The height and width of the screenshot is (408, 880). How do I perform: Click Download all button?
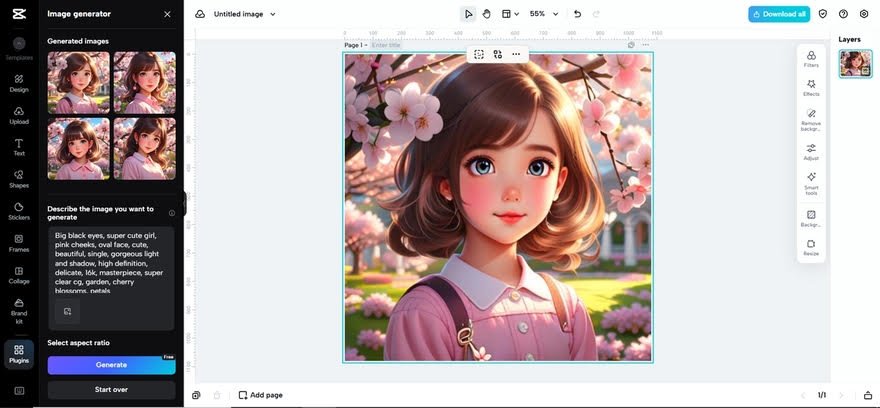778,14
